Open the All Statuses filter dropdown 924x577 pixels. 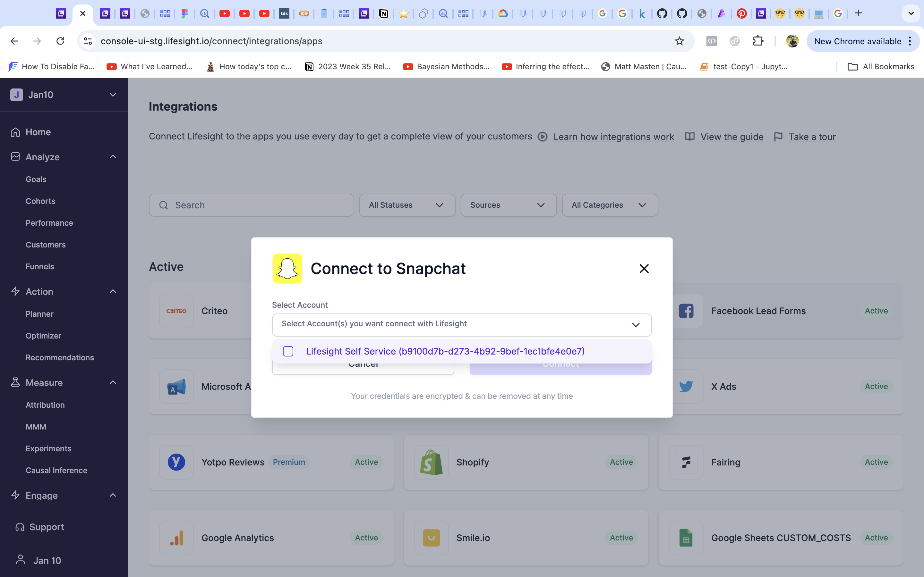tap(406, 205)
